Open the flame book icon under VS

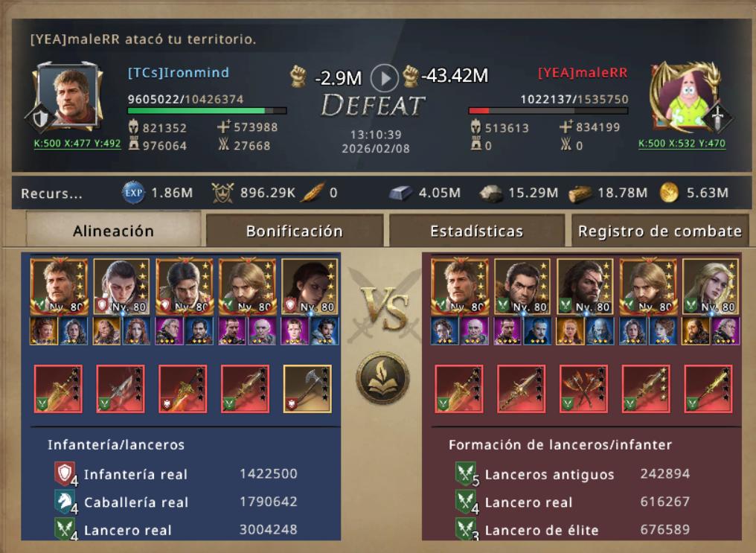click(x=382, y=379)
